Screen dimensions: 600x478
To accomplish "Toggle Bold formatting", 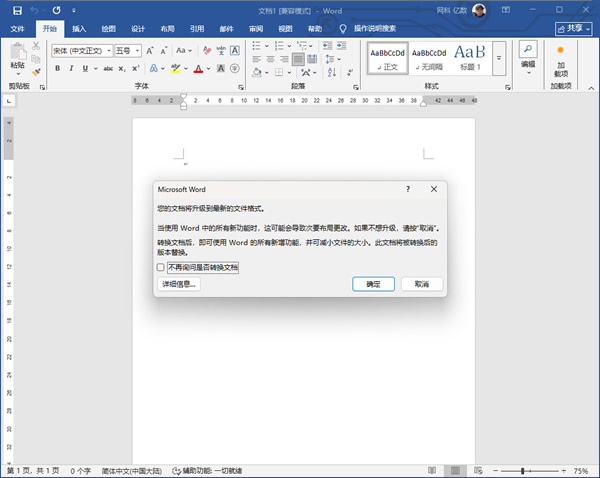I will (57, 69).
